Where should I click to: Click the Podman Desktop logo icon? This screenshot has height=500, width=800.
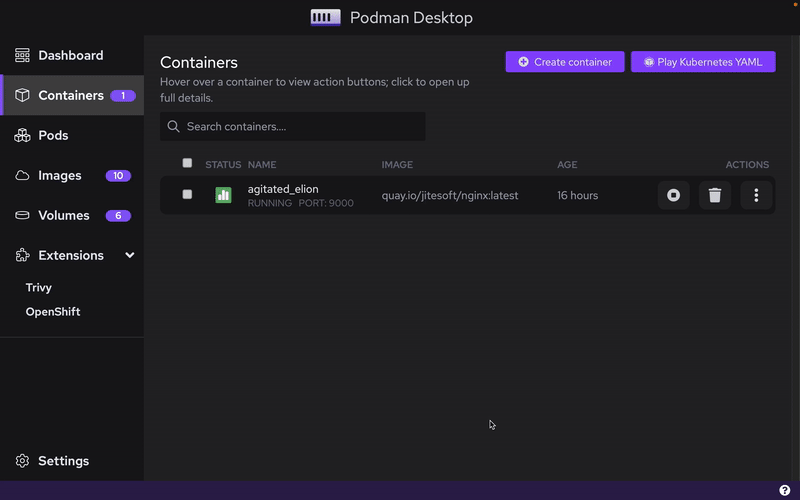[x=325, y=18]
